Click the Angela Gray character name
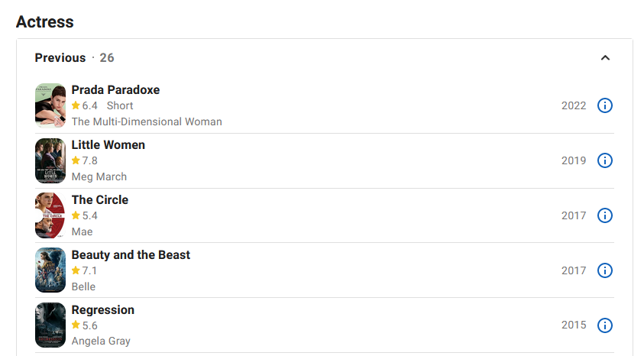This screenshot has height=356, width=644. coord(101,341)
